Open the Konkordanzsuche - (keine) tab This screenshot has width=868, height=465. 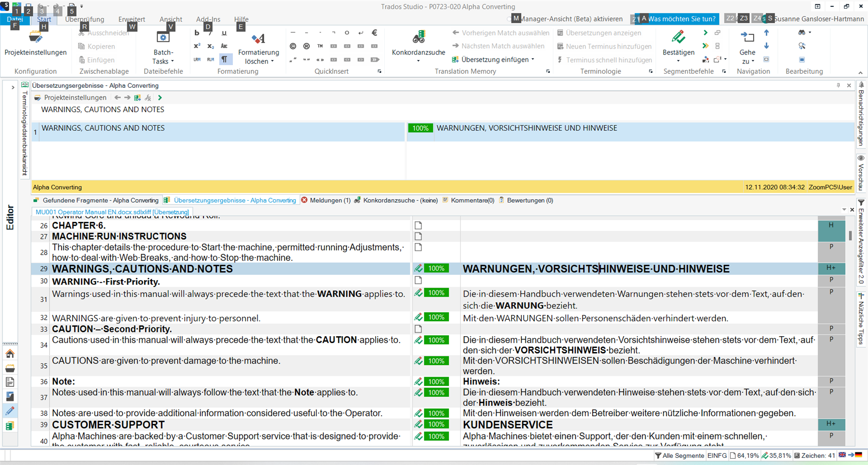coord(396,200)
